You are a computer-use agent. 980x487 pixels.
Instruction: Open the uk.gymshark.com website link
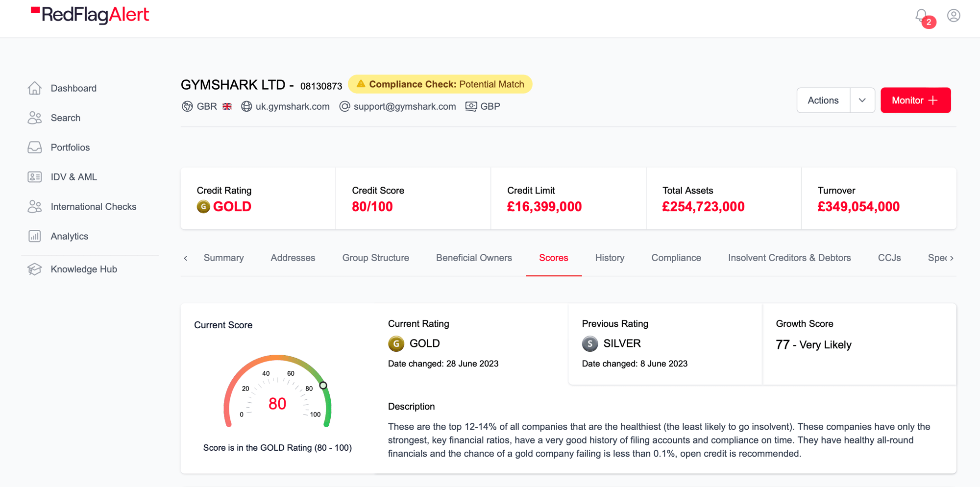point(293,106)
